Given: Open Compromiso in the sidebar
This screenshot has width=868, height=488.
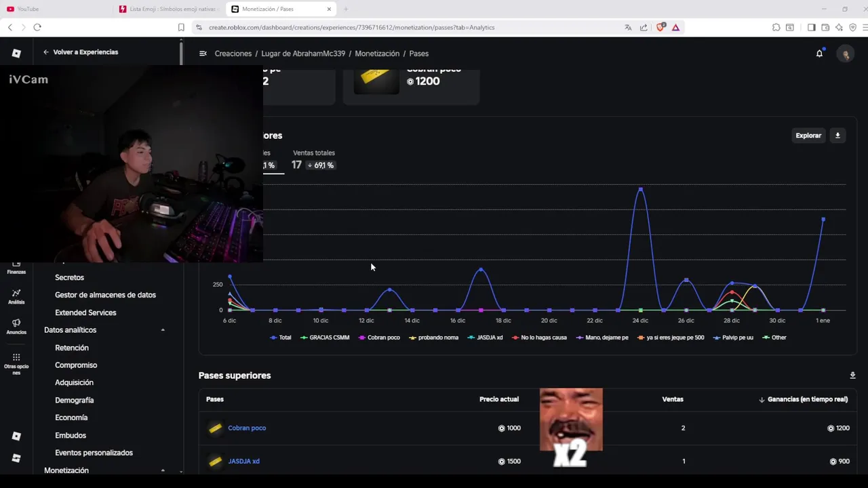Looking at the screenshot, I should point(76,365).
